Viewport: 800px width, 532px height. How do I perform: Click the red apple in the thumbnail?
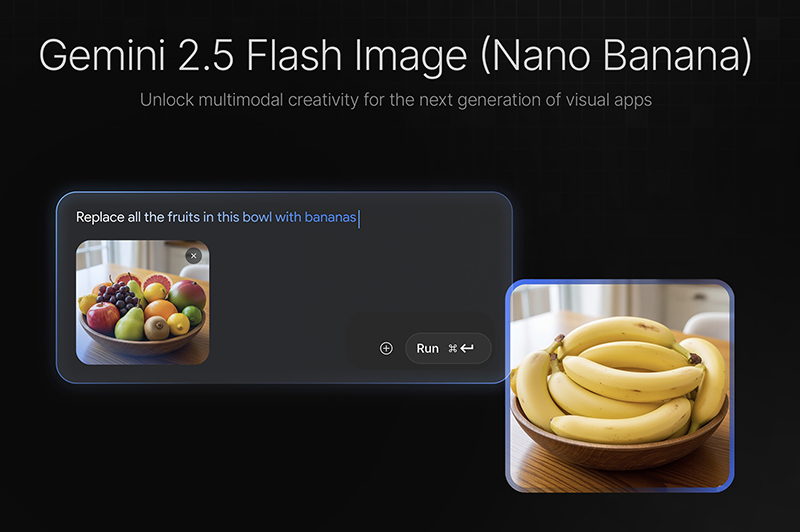coord(103,317)
